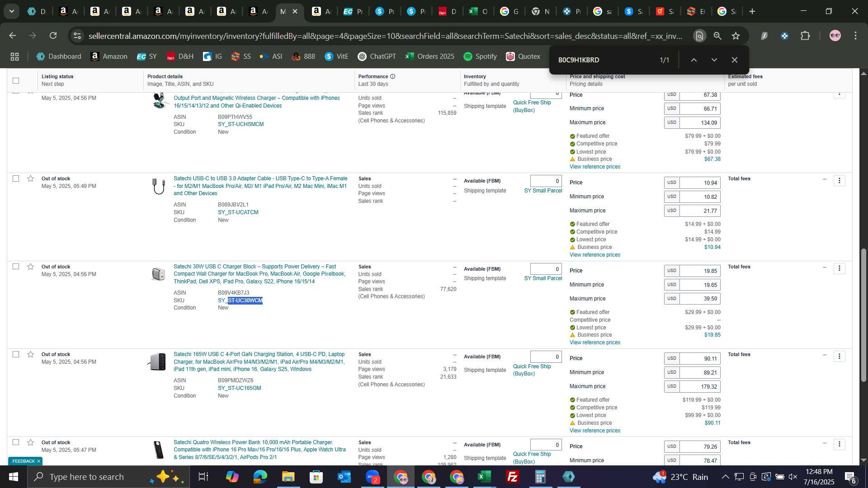Open Calculator from the taskbar
868x488 pixels.
[x=540, y=477]
